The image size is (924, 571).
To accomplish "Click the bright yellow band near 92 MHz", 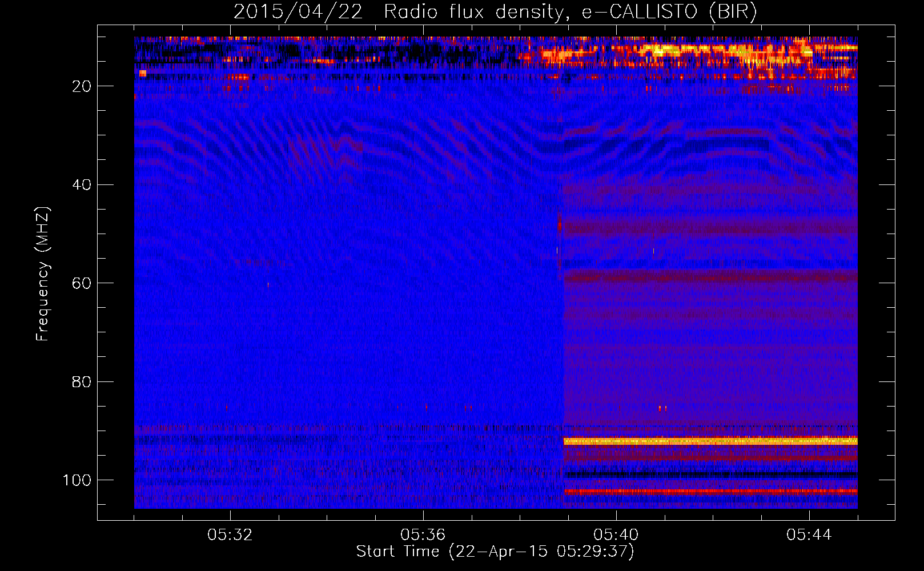I will click(710, 441).
